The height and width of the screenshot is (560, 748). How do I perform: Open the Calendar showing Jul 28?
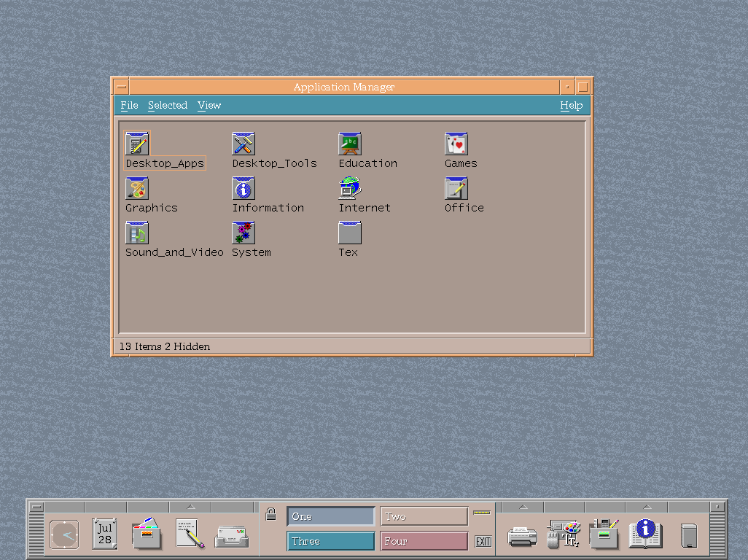(x=104, y=534)
